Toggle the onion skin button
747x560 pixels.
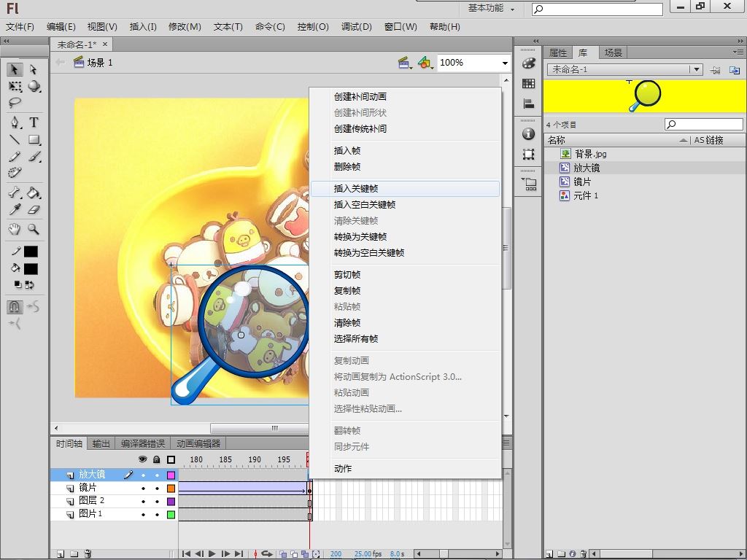click(283, 554)
